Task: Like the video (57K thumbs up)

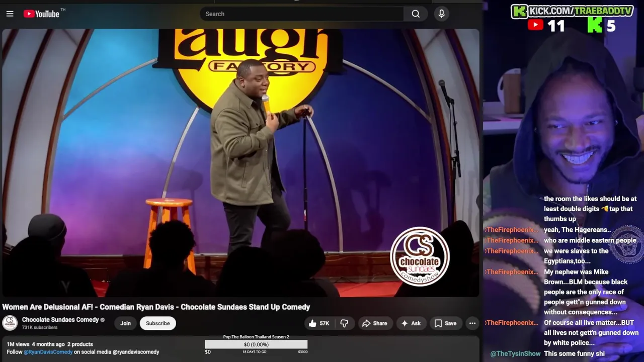Action: coord(318,323)
